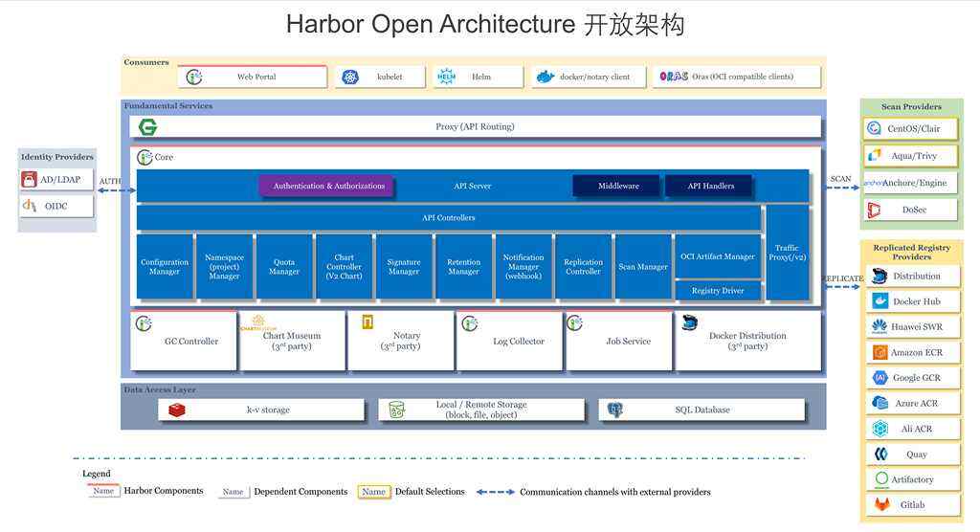Click the "Data Access Layer" heading

(160, 389)
